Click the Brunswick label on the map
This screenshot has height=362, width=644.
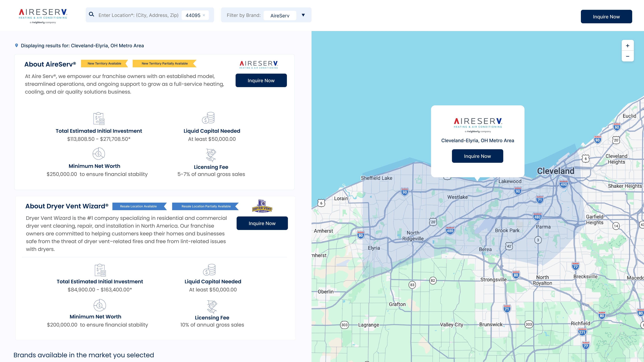[x=491, y=325]
